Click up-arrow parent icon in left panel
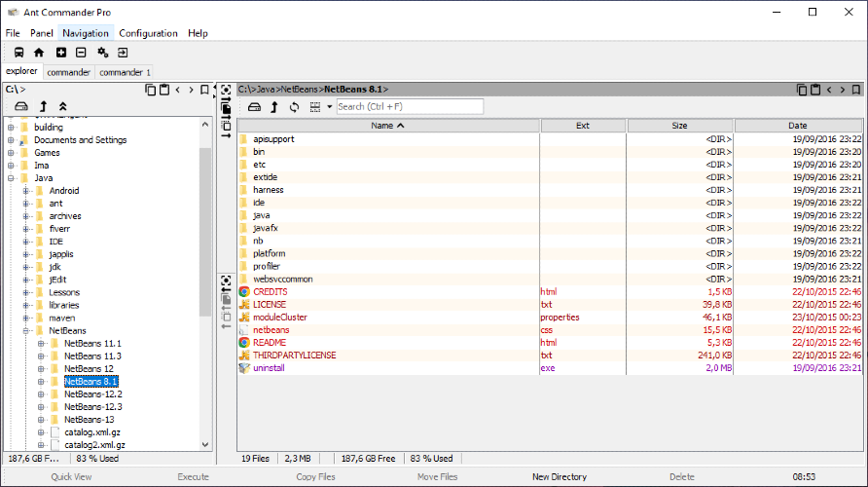The height and width of the screenshot is (487, 868). point(43,106)
